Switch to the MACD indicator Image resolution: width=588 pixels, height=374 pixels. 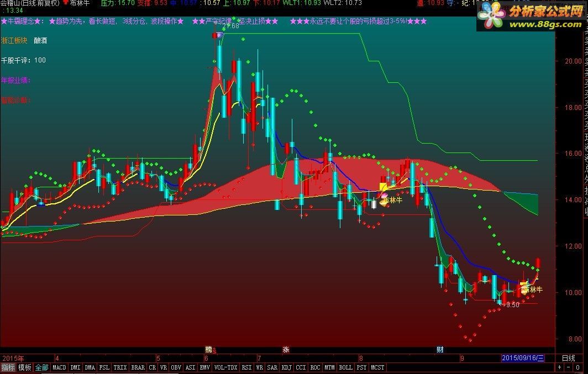click(x=59, y=367)
